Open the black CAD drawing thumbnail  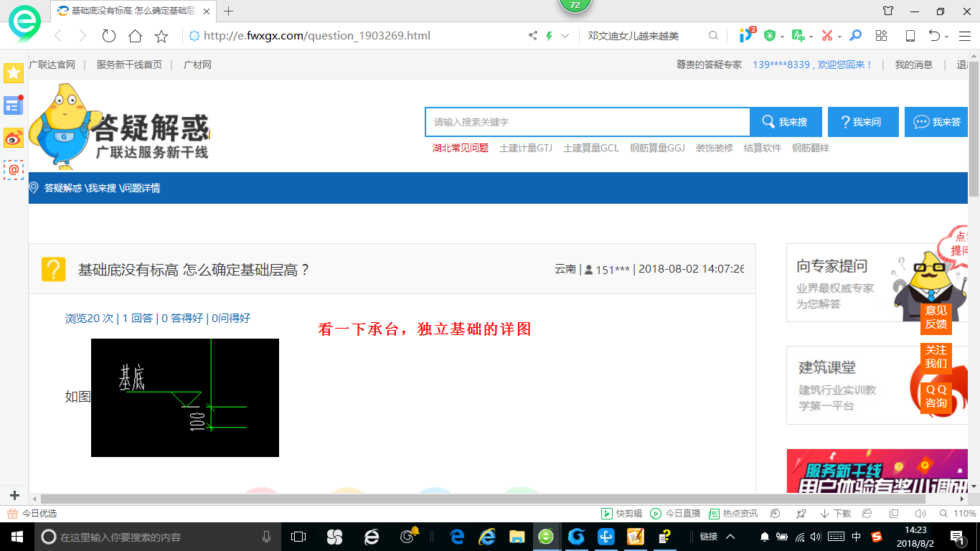[185, 397]
